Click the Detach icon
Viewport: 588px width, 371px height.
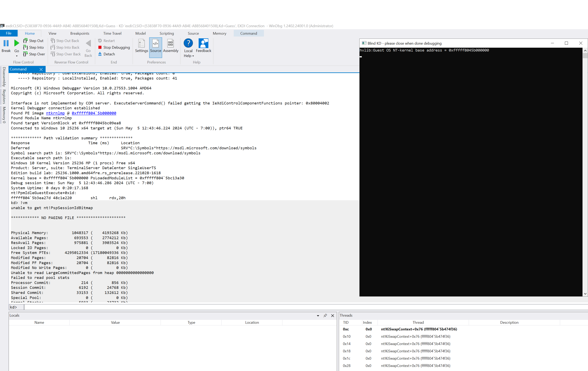[100, 54]
